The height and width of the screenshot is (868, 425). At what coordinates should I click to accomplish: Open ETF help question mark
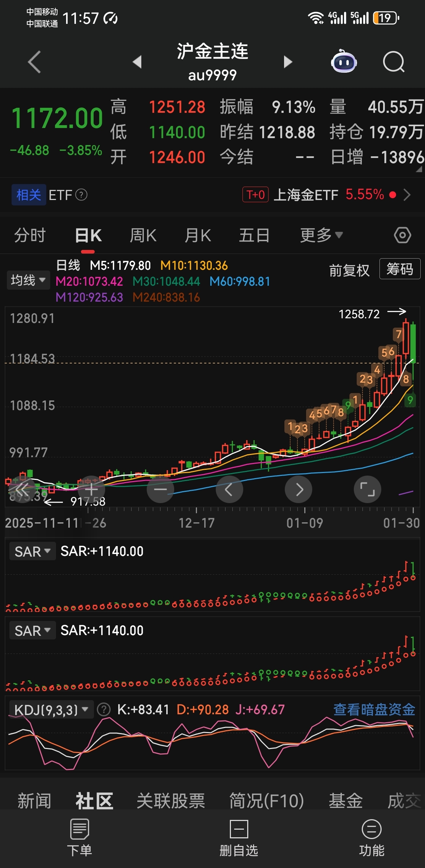coord(81,195)
